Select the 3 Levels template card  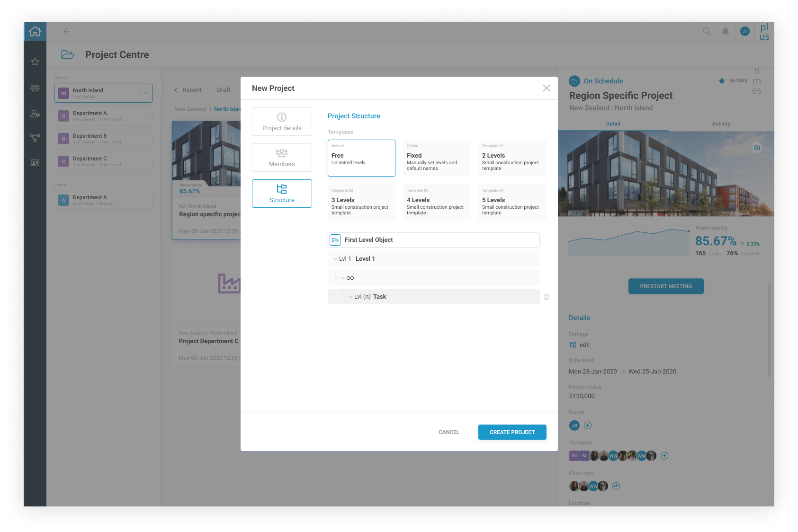tap(361, 203)
